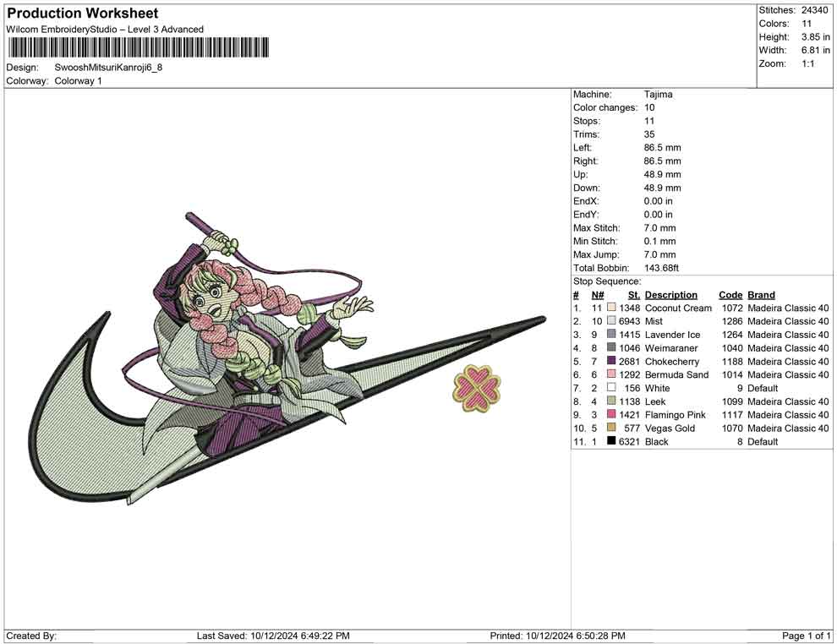Viewport: 837px width, 644px height.
Task: Click 'Wilcom EmbroideryStudio – Level 3 Advanced' text
Action: [x=105, y=30]
